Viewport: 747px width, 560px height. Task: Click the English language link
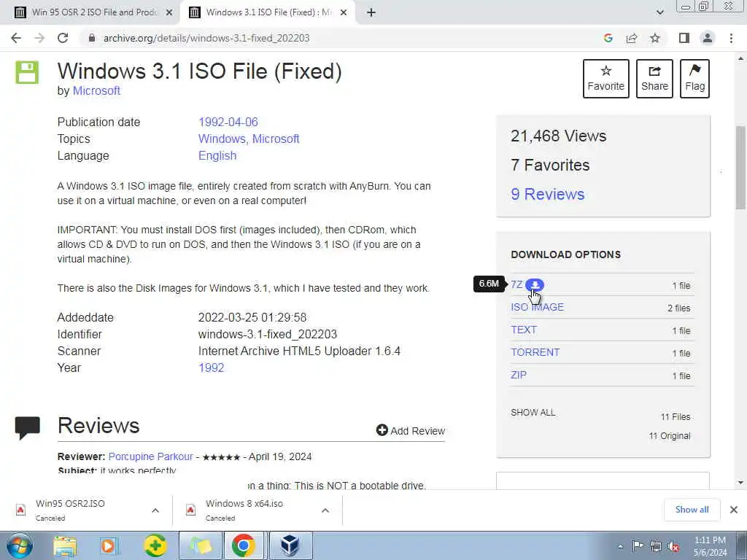pyautogui.click(x=217, y=156)
